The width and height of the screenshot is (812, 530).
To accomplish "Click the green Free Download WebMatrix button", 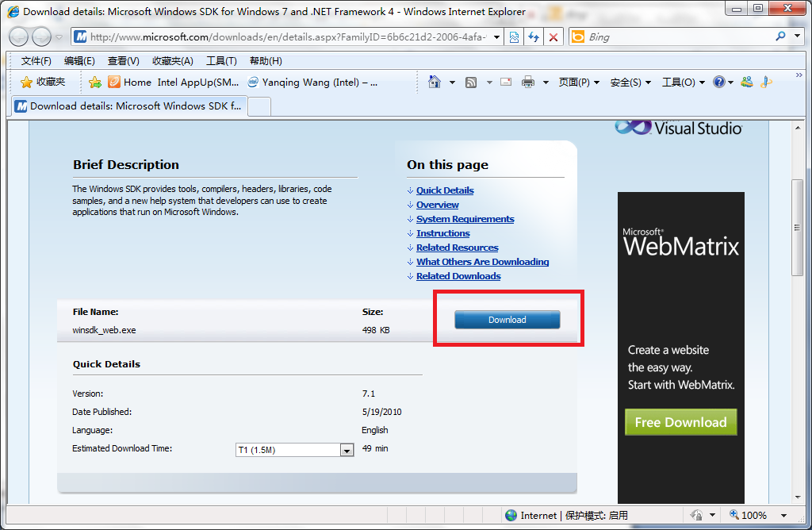I will pos(680,422).
